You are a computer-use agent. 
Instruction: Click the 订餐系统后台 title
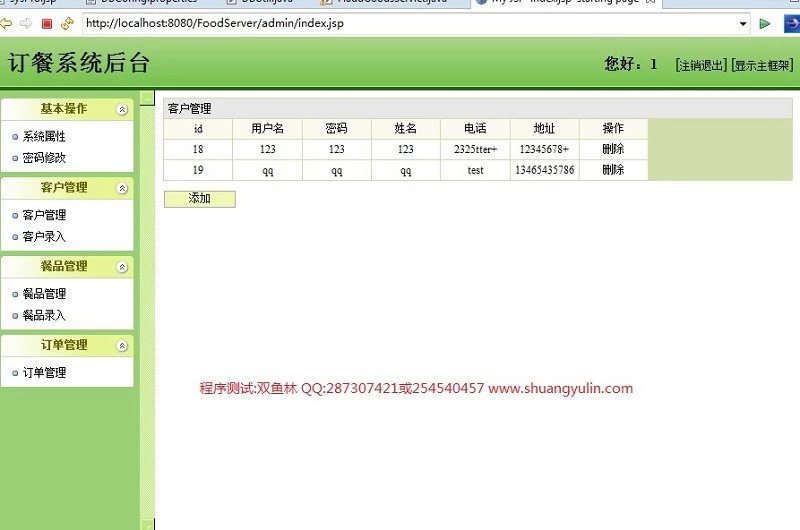click(78, 63)
